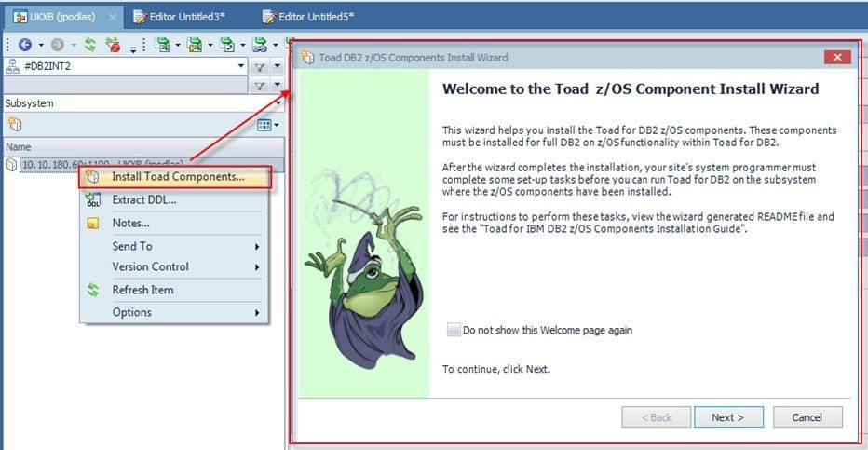This screenshot has height=450, width=868.
Task: Open the #DB2INT2 schema dropdown
Action: click(x=241, y=66)
